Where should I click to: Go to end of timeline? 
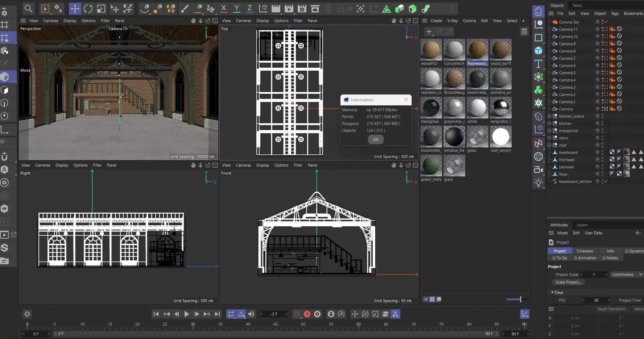(217, 314)
